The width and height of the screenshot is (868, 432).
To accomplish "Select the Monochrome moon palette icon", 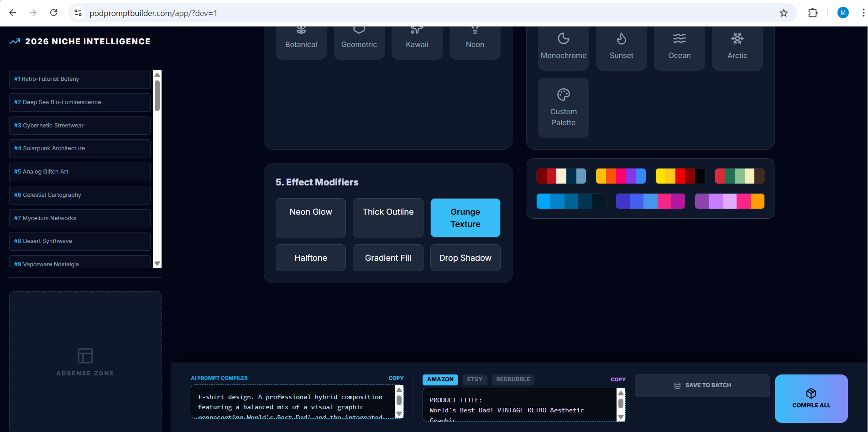I will tap(563, 39).
